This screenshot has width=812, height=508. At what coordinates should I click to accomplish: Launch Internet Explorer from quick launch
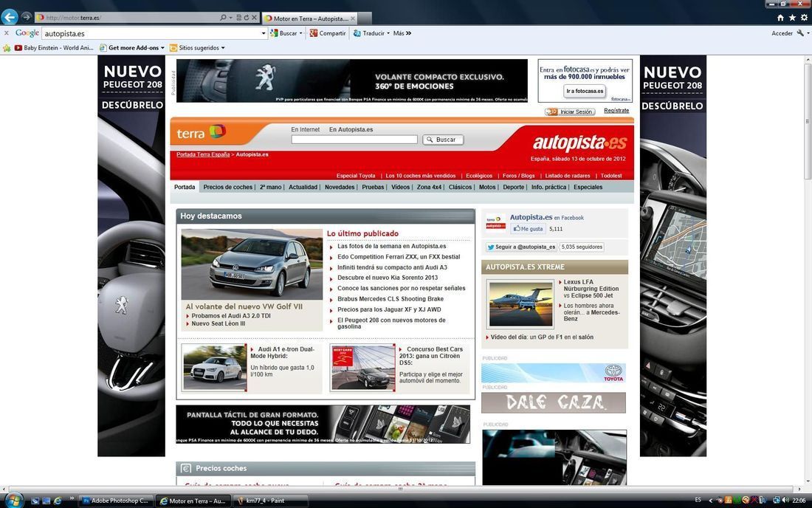click(58, 501)
